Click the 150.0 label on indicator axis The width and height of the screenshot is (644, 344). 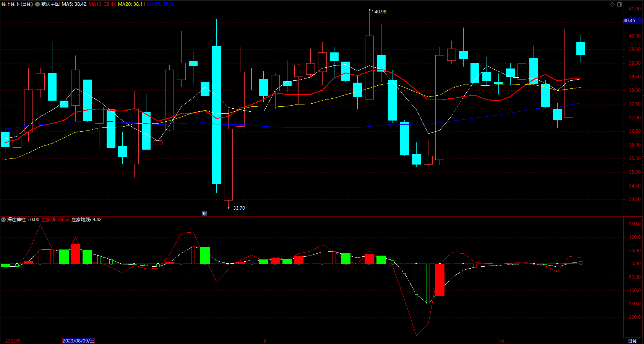coord(634,224)
